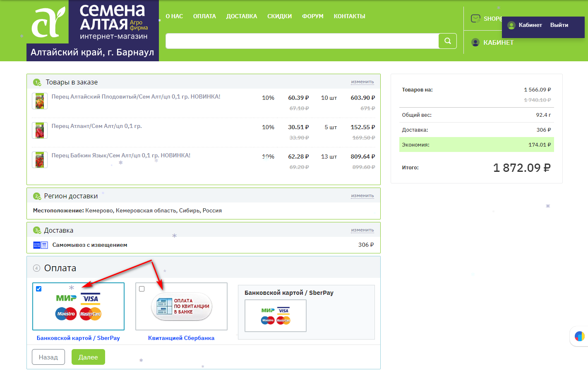Open Перец Алтайский Плодовитый product thumbnail
588x371 pixels.
click(x=40, y=101)
